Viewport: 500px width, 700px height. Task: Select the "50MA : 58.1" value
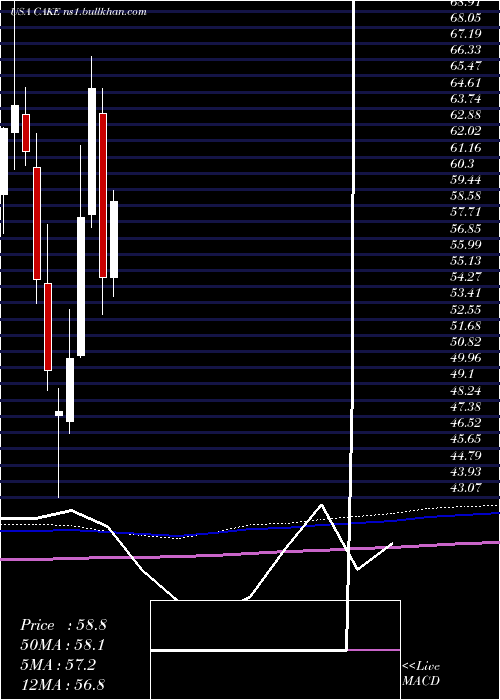(64, 645)
